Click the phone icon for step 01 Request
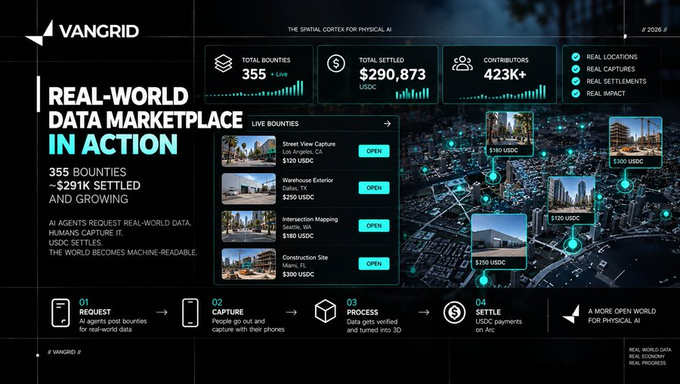Viewport: 680px width, 384px height. point(60,313)
